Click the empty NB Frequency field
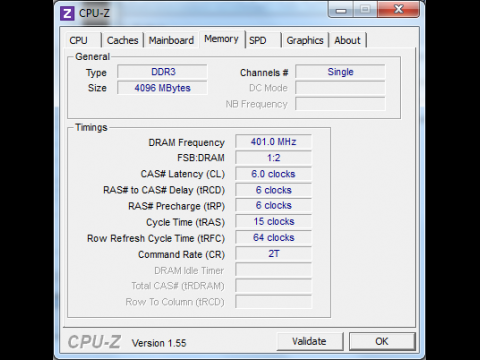480x360 pixels. click(340, 104)
